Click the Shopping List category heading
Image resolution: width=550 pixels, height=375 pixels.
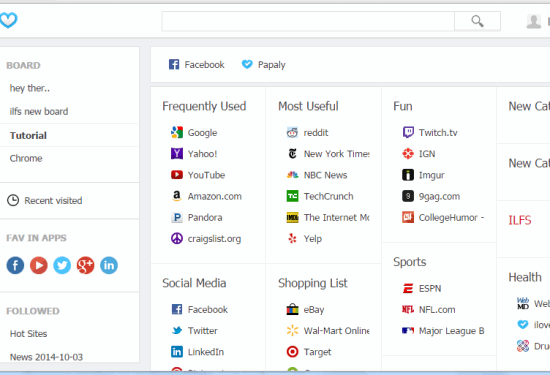313,283
